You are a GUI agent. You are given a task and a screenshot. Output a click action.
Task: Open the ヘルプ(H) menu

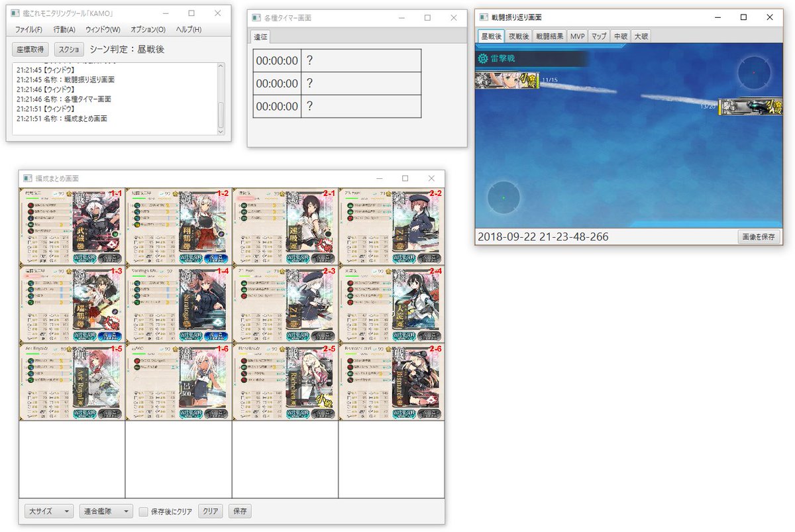(x=189, y=29)
